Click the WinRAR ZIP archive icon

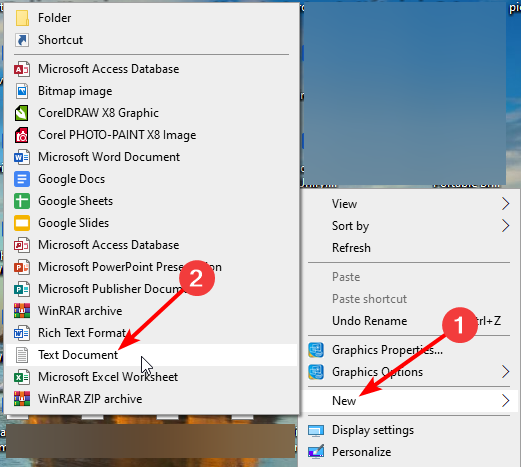[x=22, y=399]
